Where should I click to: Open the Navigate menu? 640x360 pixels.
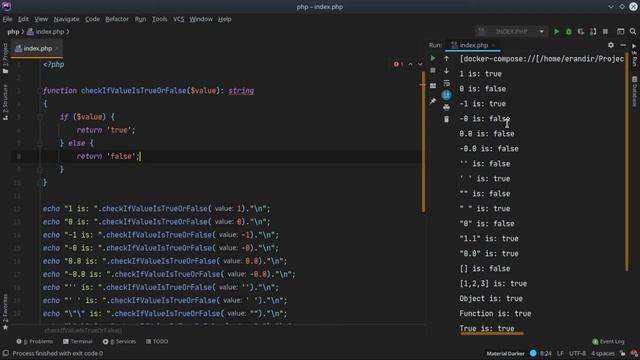pyautogui.click(x=67, y=19)
